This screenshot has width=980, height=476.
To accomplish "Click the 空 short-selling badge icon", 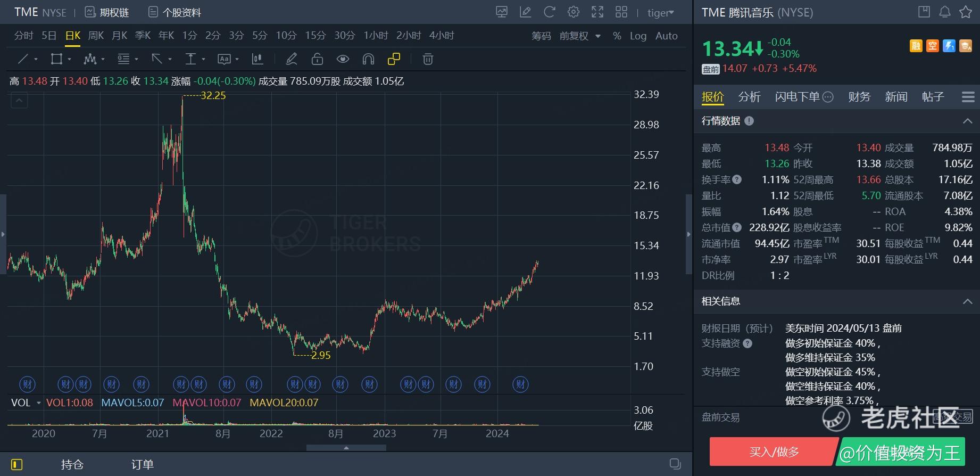I will tap(933, 46).
